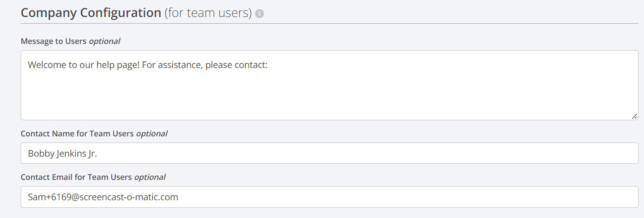644x218 pixels.
Task: Click the "Message to Users" label
Action: (54, 41)
